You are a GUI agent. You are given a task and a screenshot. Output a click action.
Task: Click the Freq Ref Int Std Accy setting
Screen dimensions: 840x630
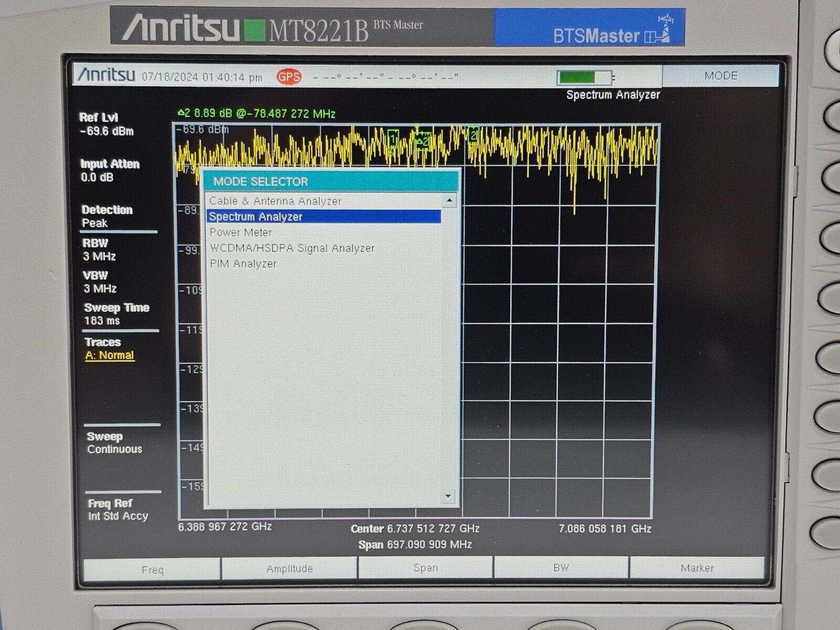pyautogui.click(x=118, y=510)
